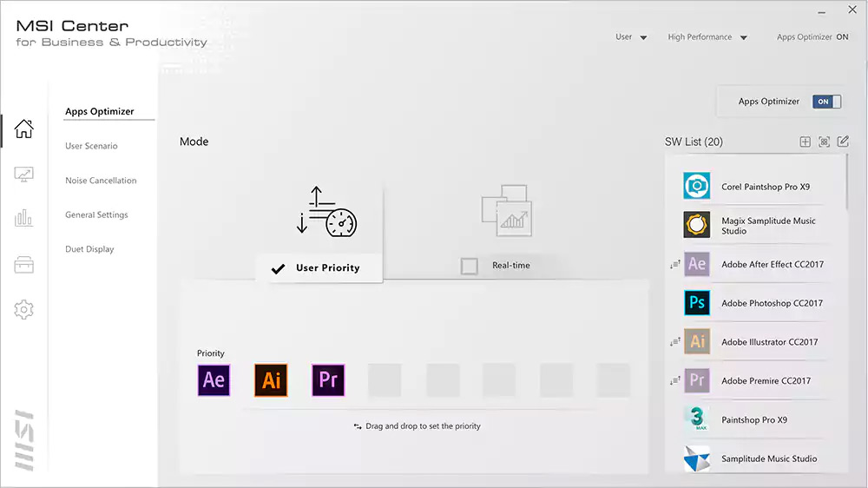Image resolution: width=868 pixels, height=488 pixels.
Task: Select the User Priority mode checkmark
Action: pos(278,268)
